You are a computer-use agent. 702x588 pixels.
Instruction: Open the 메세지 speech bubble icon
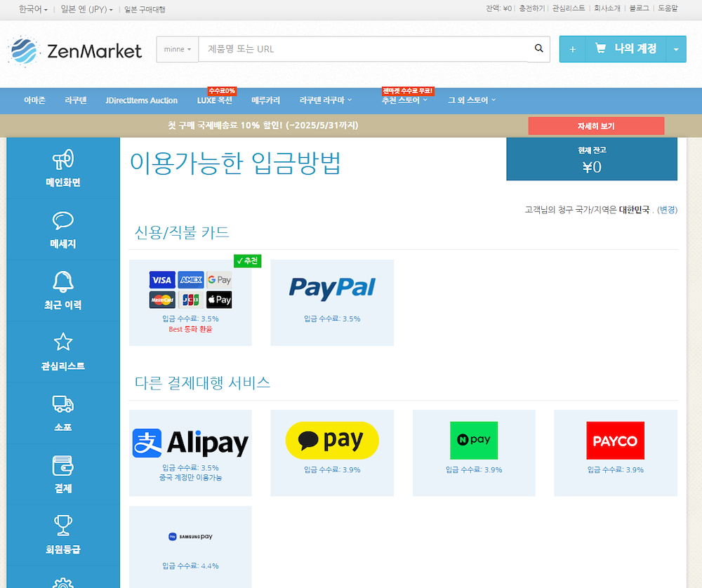63,220
